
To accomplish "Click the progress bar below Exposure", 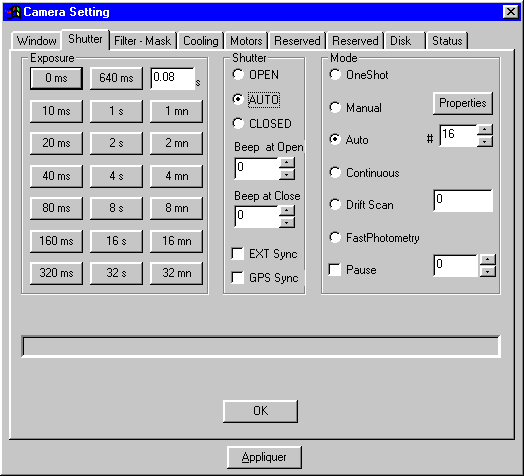I will point(261,346).
